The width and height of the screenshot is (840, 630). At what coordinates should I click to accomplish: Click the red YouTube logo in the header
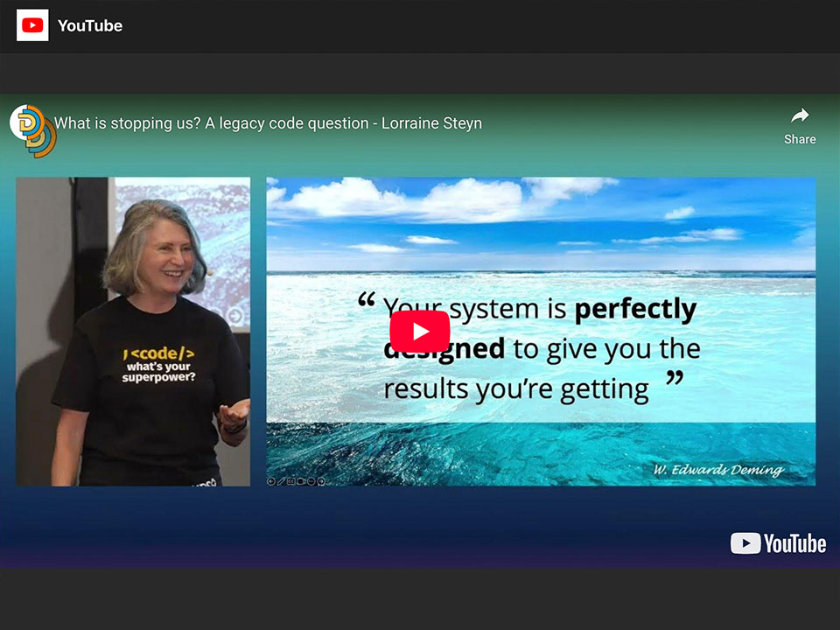32,25
